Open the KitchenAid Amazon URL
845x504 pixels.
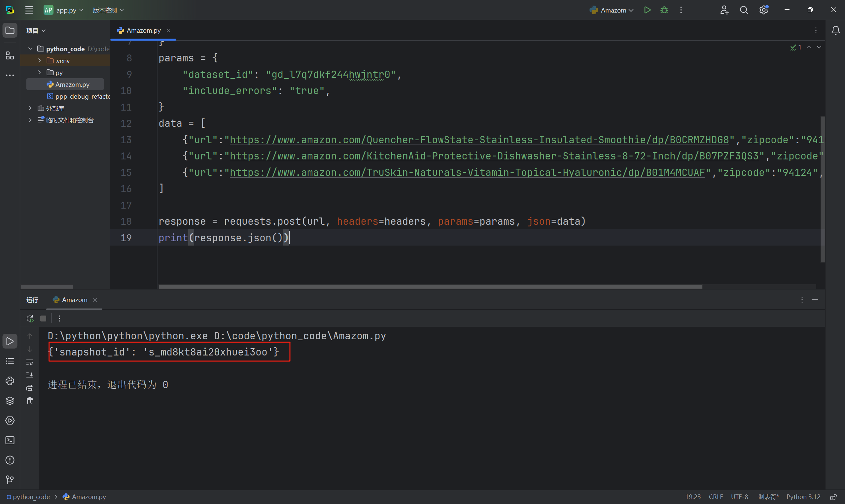(x=494, y=156)
